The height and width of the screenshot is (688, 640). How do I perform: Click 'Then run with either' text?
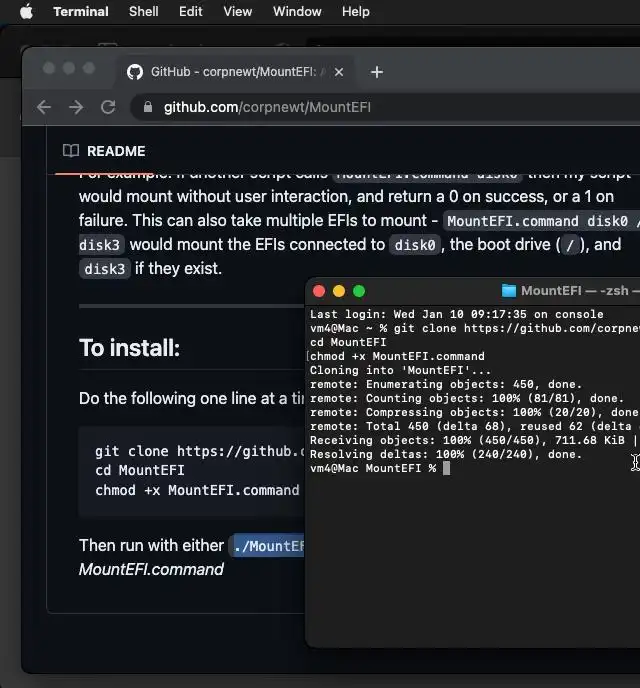[x=151, y=545]
